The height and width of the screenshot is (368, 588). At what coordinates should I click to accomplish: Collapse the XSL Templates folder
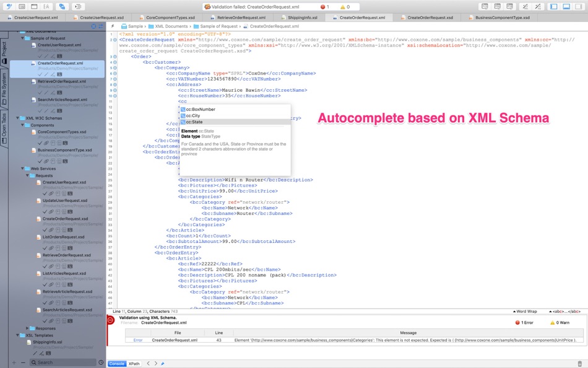17,335
